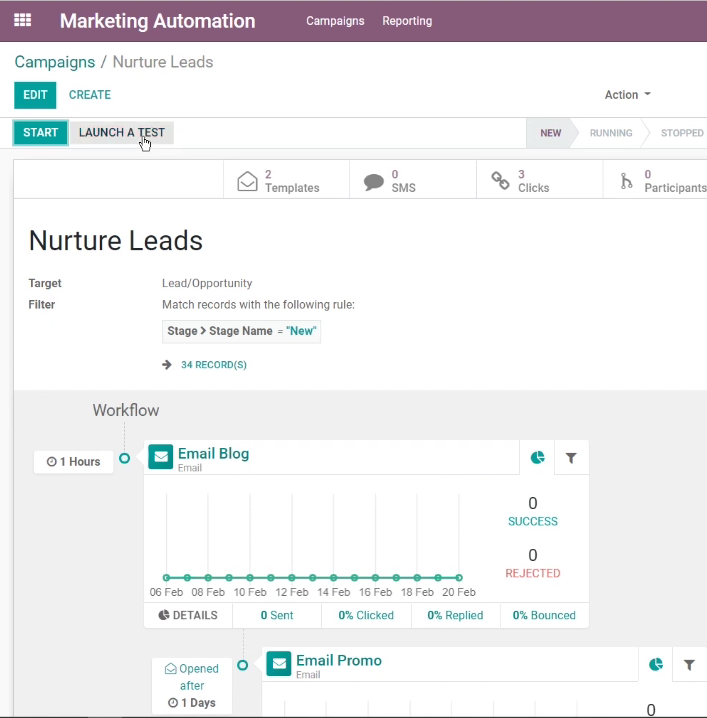Viewport: 707px width, 718px height.
Task: Click the Email Blog envelope icon
Action: [161, 457]
